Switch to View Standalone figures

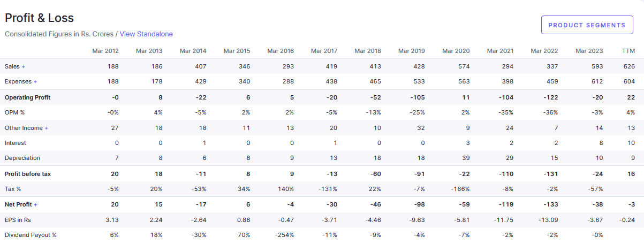point(146,34)
